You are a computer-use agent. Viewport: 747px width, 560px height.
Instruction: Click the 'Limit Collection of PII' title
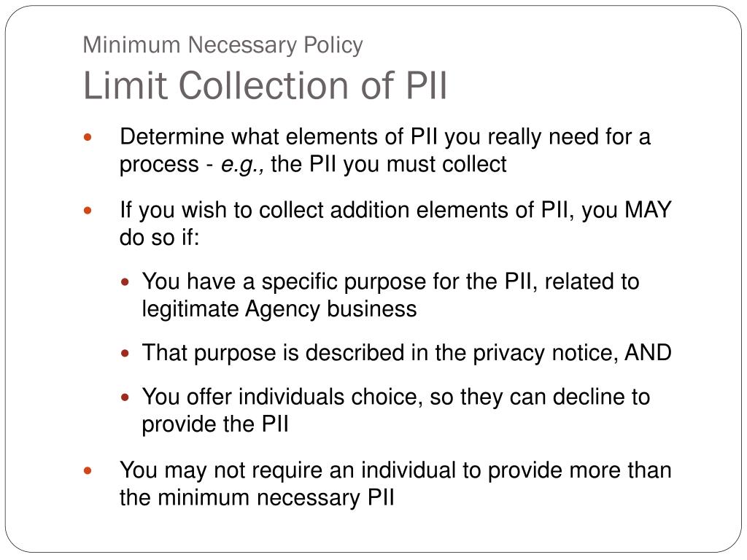(x=266, y=86)
